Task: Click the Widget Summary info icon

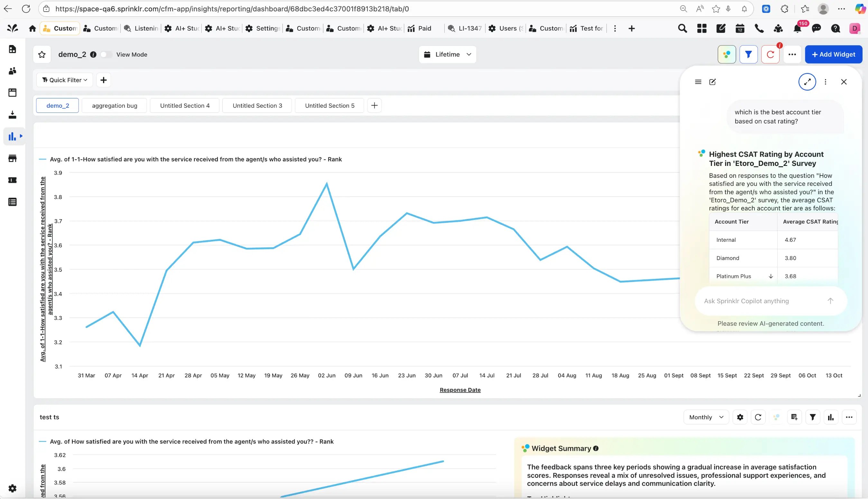Action: tap(596, 449)
